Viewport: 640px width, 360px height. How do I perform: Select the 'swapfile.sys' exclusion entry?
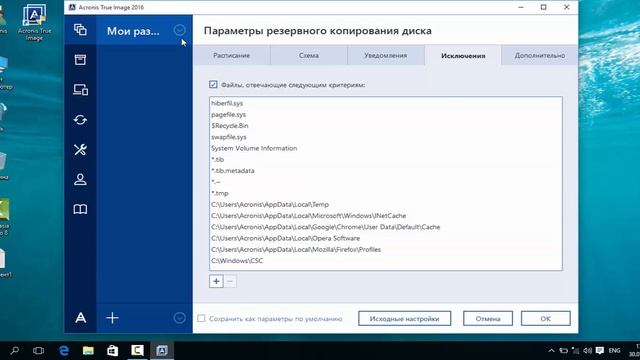click(x=386, y=137)
